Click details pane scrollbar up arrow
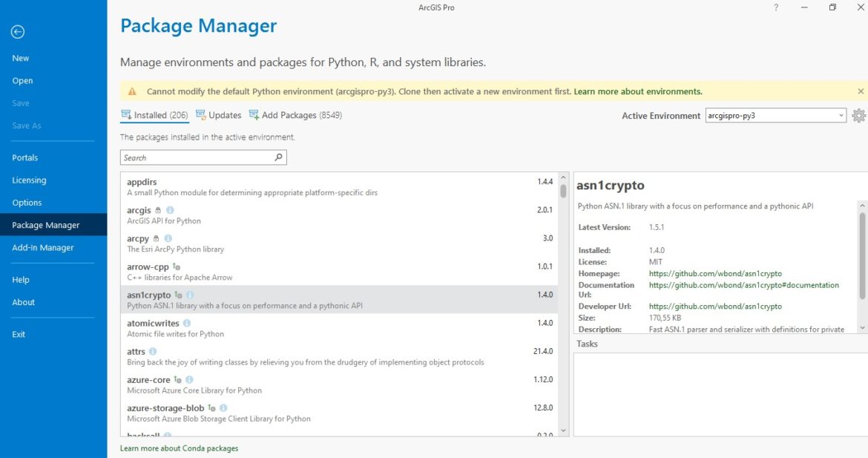The width and height of the screenshot is (868, 458). pos(862,206)
